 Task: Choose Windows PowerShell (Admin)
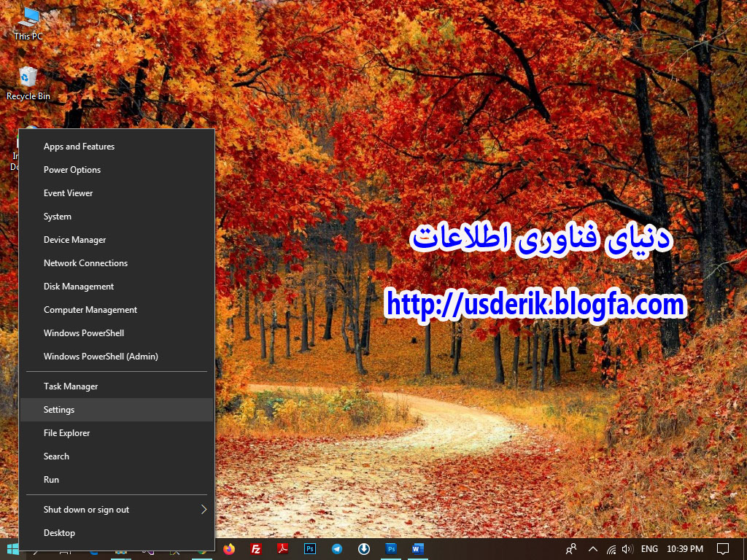[101, 357]
